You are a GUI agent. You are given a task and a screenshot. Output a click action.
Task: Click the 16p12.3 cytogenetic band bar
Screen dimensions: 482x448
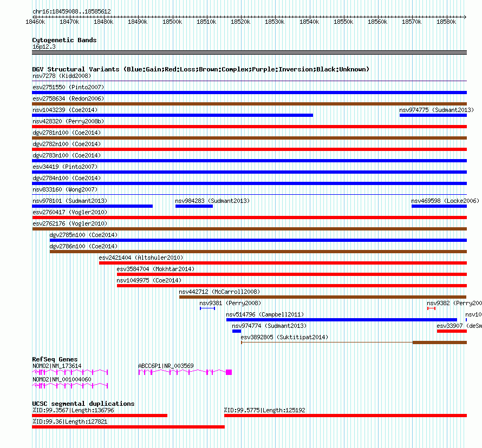point(249,52)
